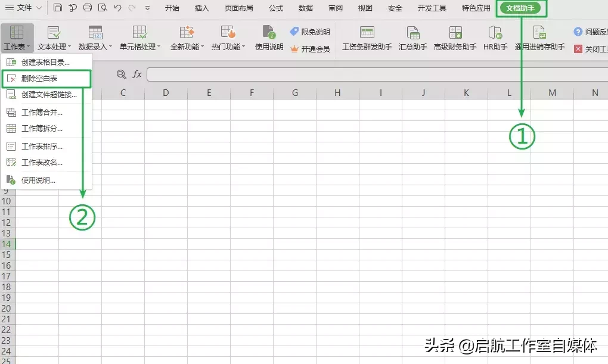Click the Save icon in quick toolbar
This screenshot has width=608, height=364.
[57, 7]
